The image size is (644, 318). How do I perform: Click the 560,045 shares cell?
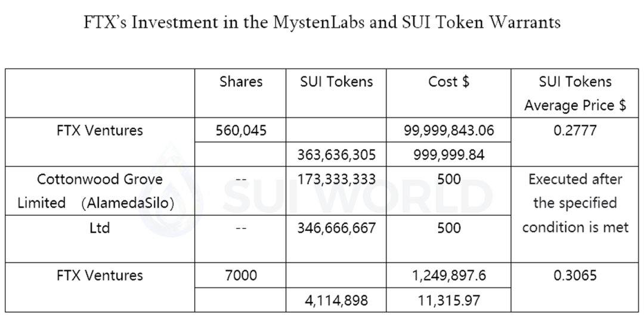point(241,131)
